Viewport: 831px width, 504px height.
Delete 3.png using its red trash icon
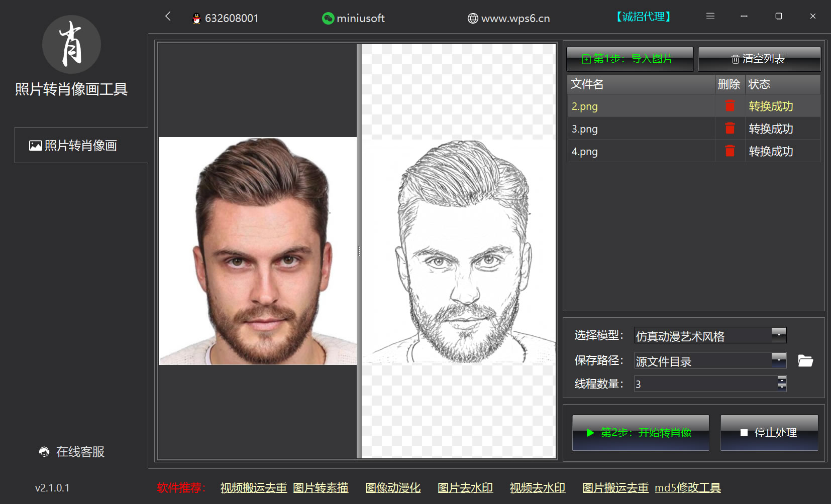(730, 129)
